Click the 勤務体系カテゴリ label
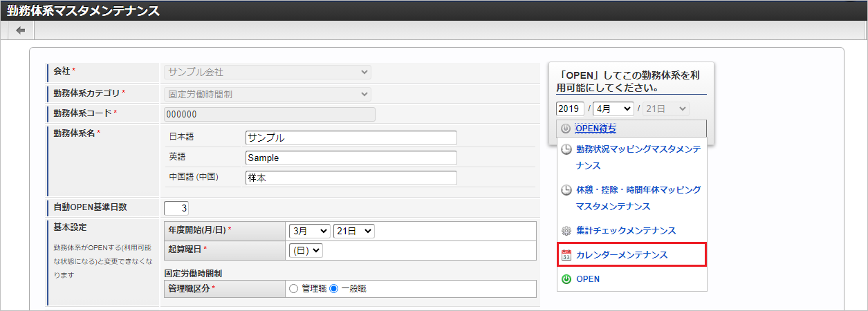 89,93
